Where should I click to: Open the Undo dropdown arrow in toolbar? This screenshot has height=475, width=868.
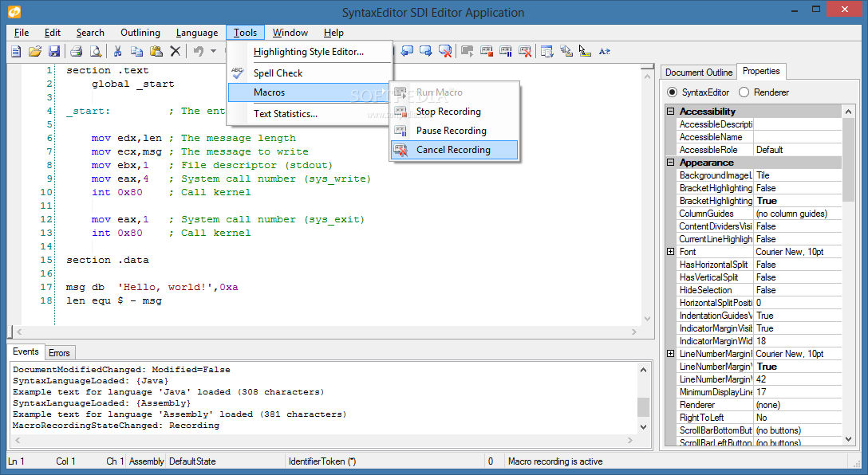pyautogui.click(x=213, y=52)
